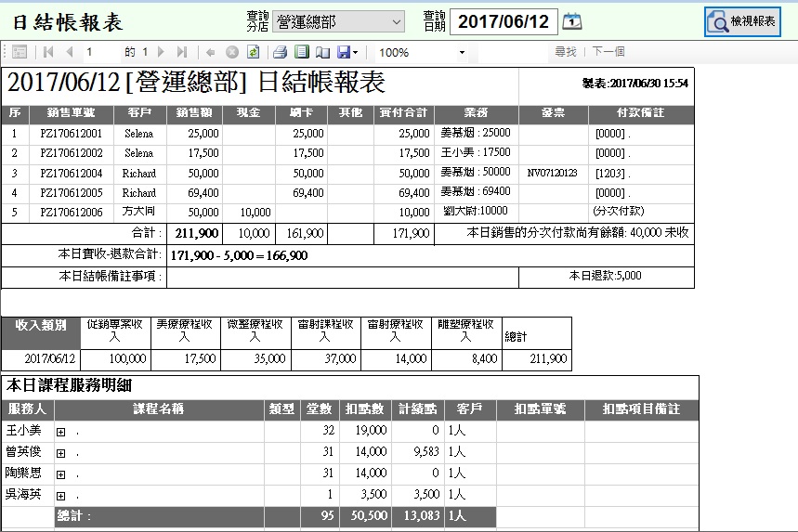
Task: Expand the 曾英俊 course row
Action: click(61, 453)
